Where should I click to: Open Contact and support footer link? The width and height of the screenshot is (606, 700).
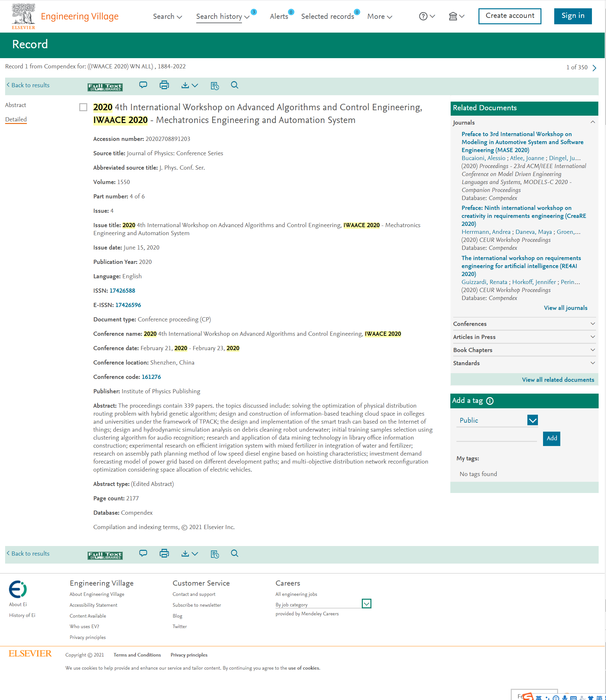[x=194, y=594]
